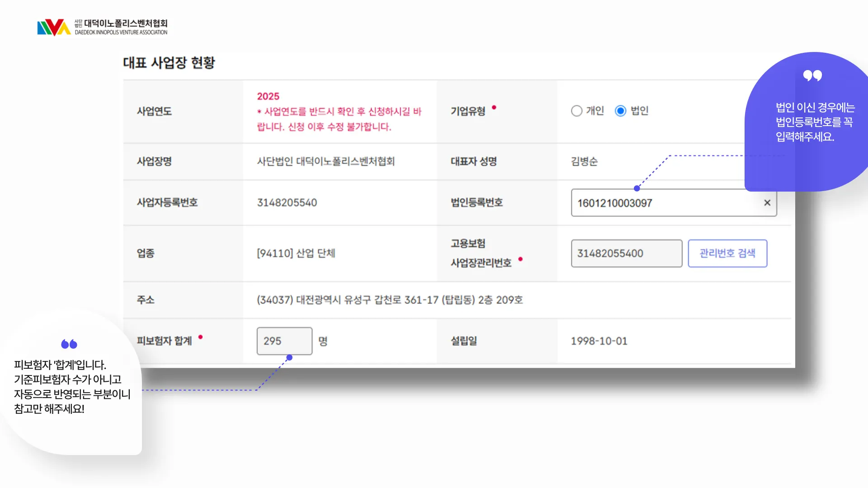
Task: Select the 법인 radio option
Action: tap(620, 111)
